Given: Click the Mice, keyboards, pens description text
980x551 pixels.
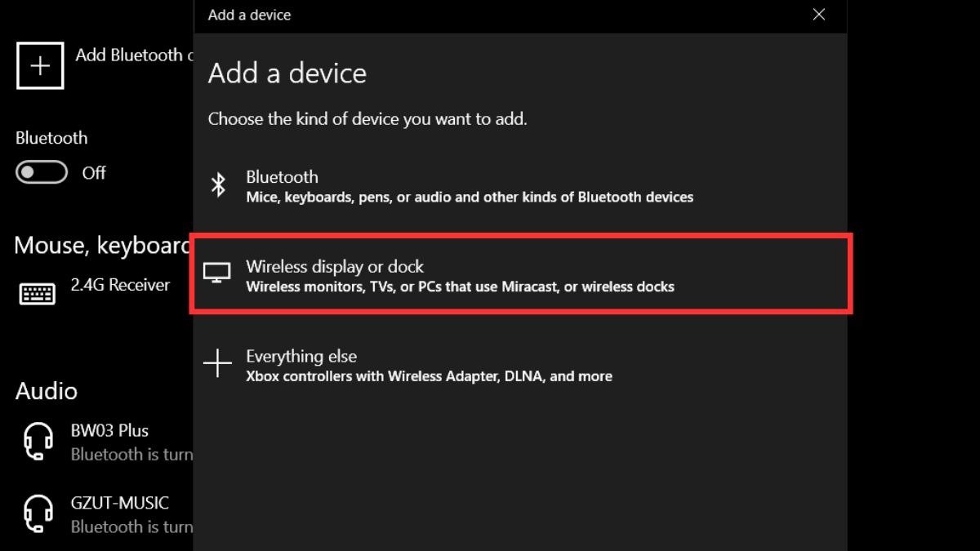Looking at the screenshot, I should (470, 197).
